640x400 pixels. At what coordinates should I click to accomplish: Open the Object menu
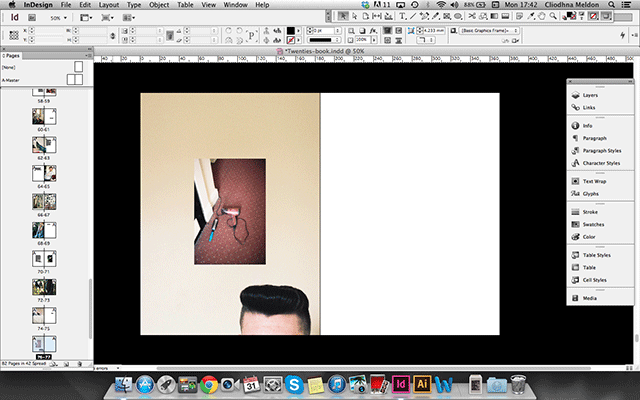(159, 5)
